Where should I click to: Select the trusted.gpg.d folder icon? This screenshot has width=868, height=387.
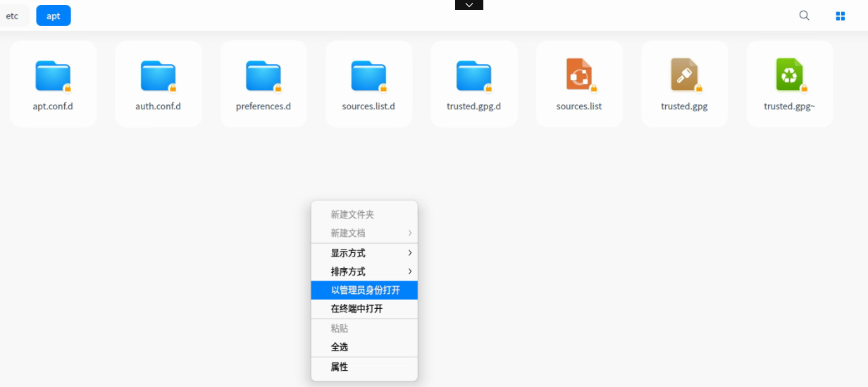(473, 75)
